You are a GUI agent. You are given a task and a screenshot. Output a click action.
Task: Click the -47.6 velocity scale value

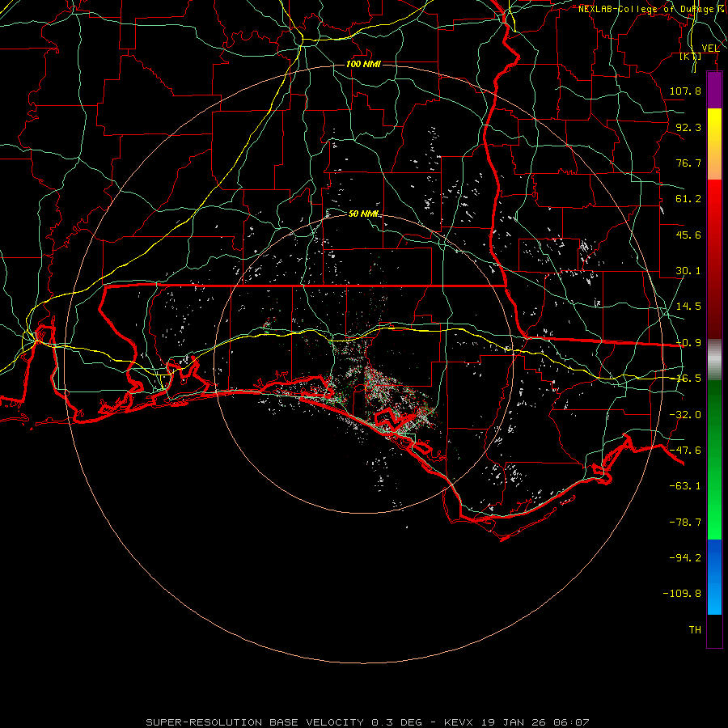point(685,451)
